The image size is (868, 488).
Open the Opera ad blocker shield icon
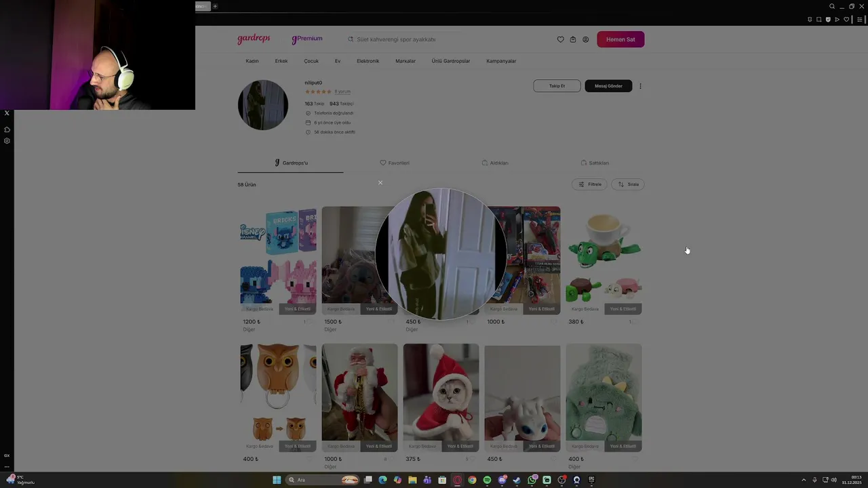pos(828,19)
